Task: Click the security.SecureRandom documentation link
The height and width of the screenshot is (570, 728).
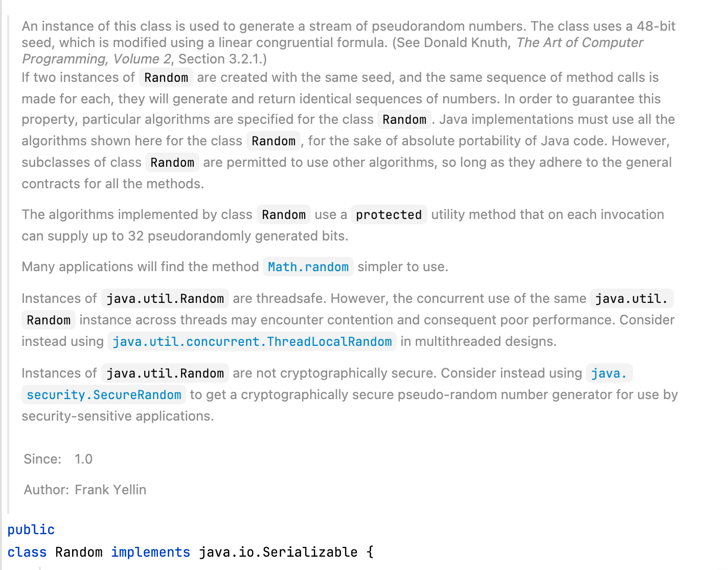Action: tap(104, 395)
